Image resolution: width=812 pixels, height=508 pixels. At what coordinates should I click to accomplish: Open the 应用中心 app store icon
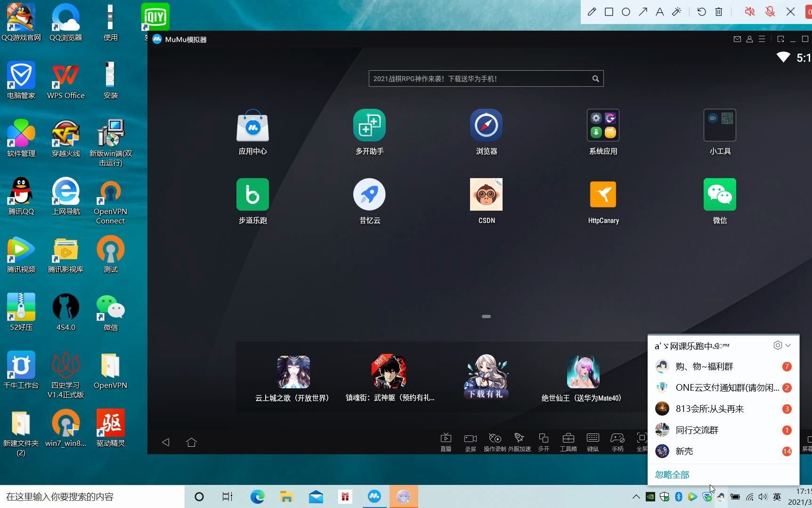pyautogui.click(x=252, y=125)
